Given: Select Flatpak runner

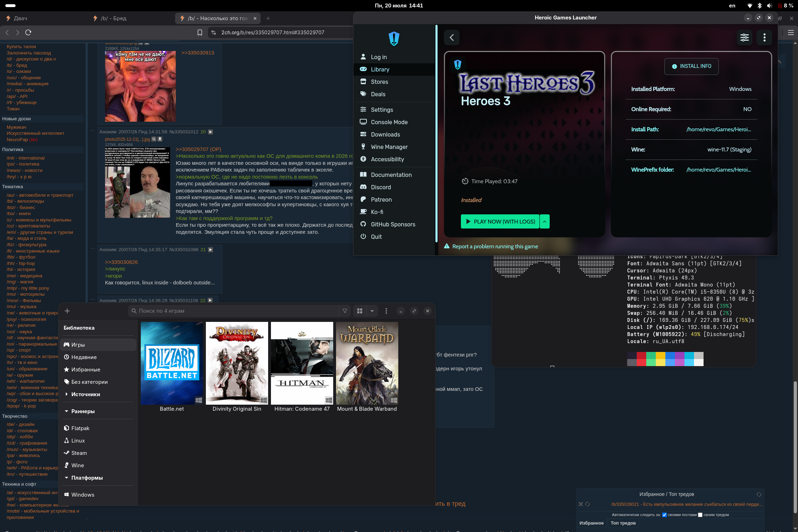Looking at the screenshot, I should [x=98, y=428].
